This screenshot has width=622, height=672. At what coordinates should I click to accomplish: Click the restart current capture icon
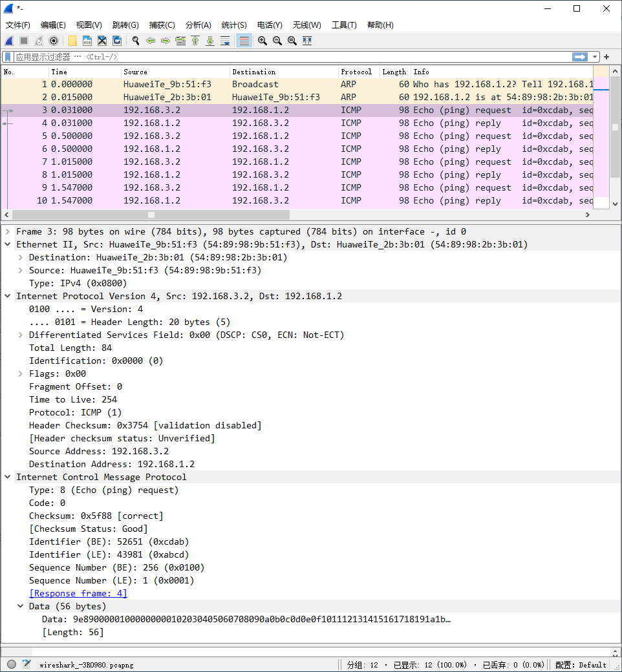pos(39,41)
